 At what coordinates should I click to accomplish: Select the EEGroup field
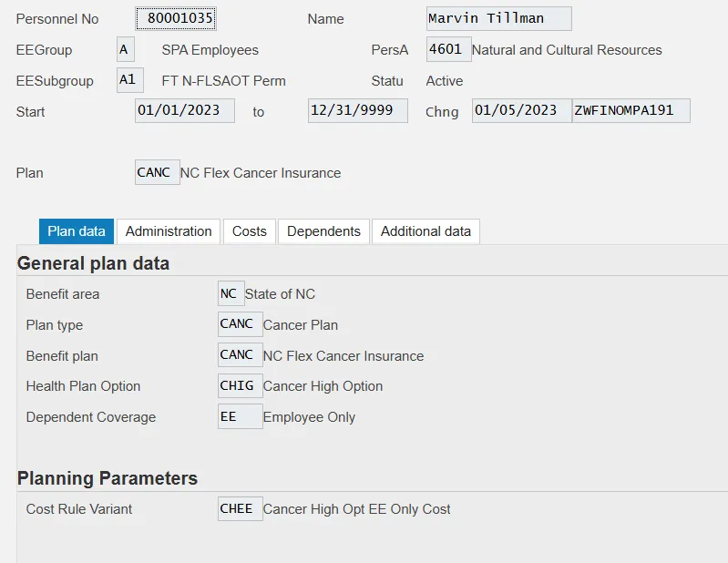click(126, 49)
